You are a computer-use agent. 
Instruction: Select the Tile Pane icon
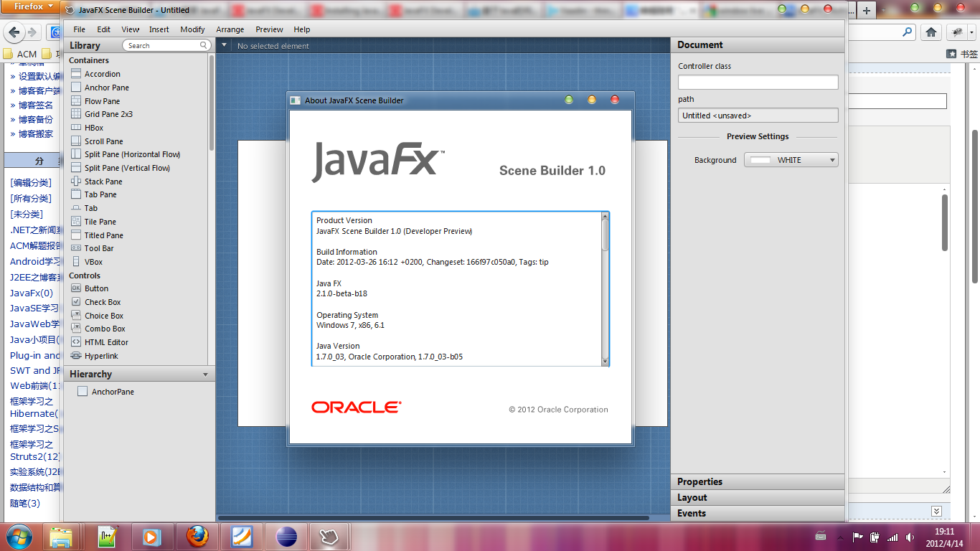point(76,222)
